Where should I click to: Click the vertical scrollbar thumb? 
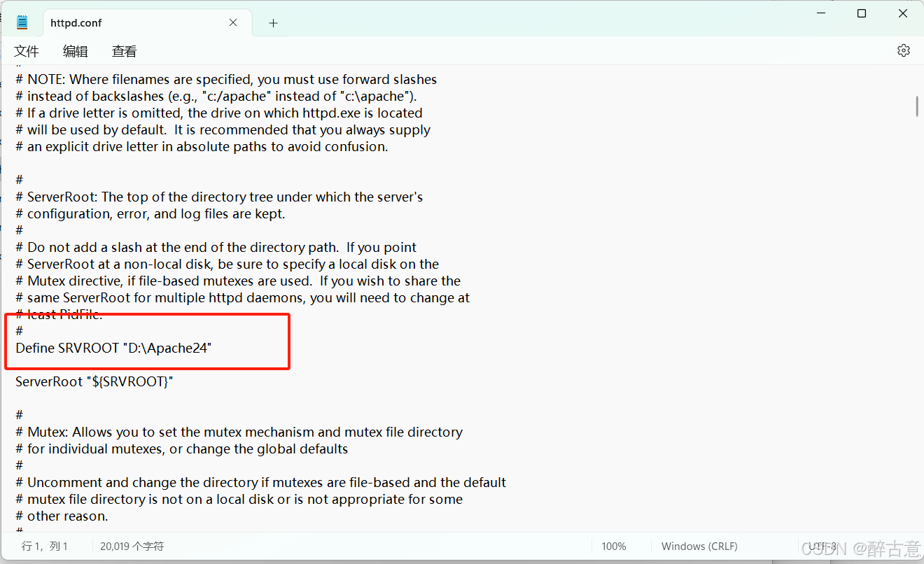[916, 106]
